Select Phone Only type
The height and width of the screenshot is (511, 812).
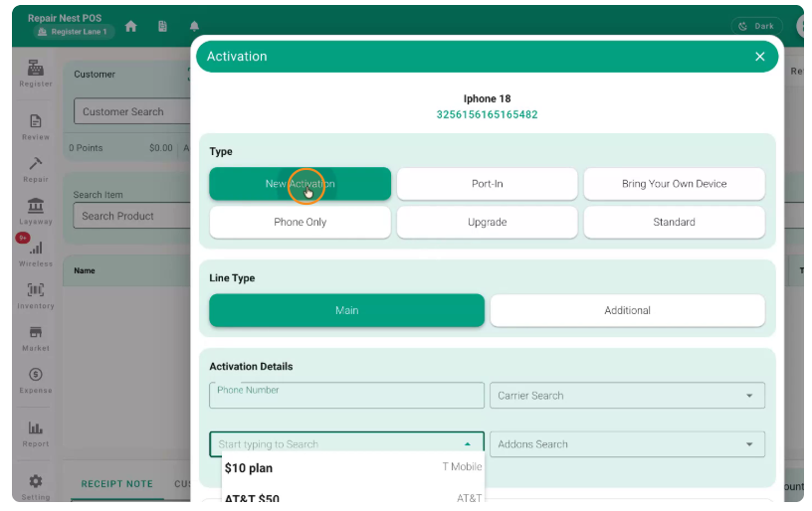click(300, 222)
